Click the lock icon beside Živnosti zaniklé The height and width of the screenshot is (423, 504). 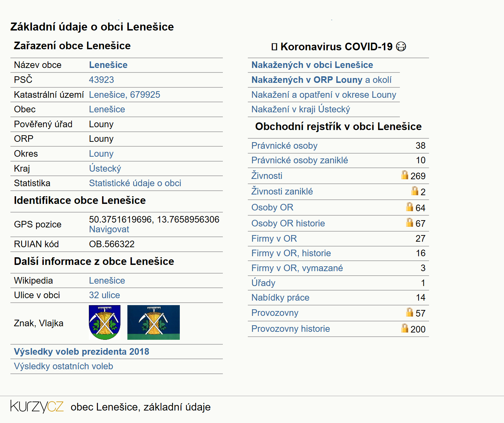tap(415, 191)
